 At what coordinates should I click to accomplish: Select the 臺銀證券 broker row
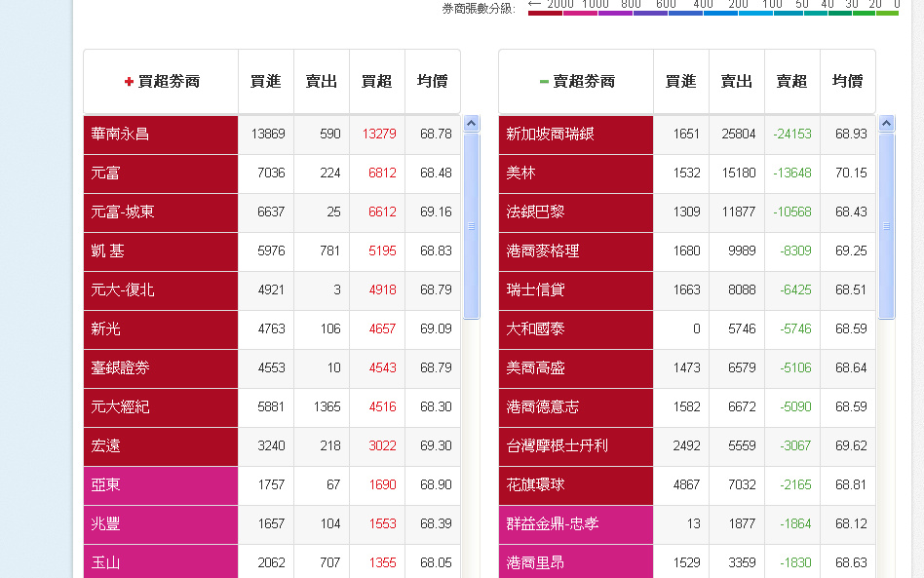[272, 368]
